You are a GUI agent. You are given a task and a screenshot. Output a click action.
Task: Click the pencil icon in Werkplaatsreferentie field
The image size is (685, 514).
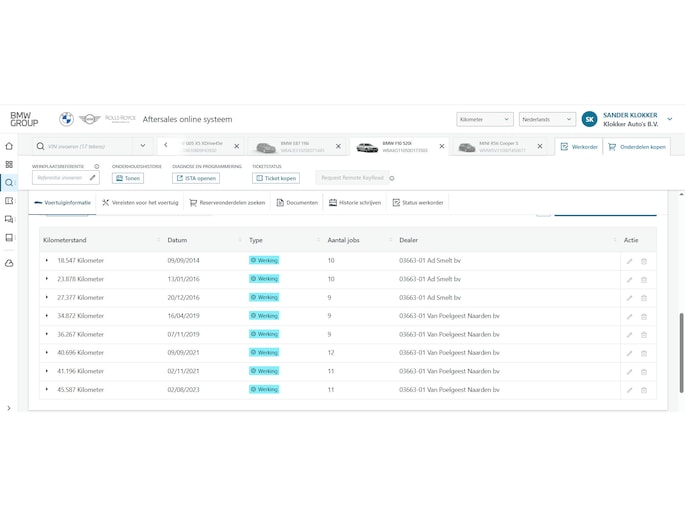(92, 178)
